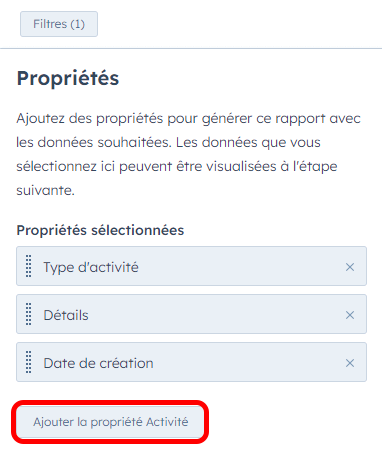Image resolution: width=382 pixels, height=455 pixels.
Task: Open the Filtres (1) button
Action: tap(59, 24)
